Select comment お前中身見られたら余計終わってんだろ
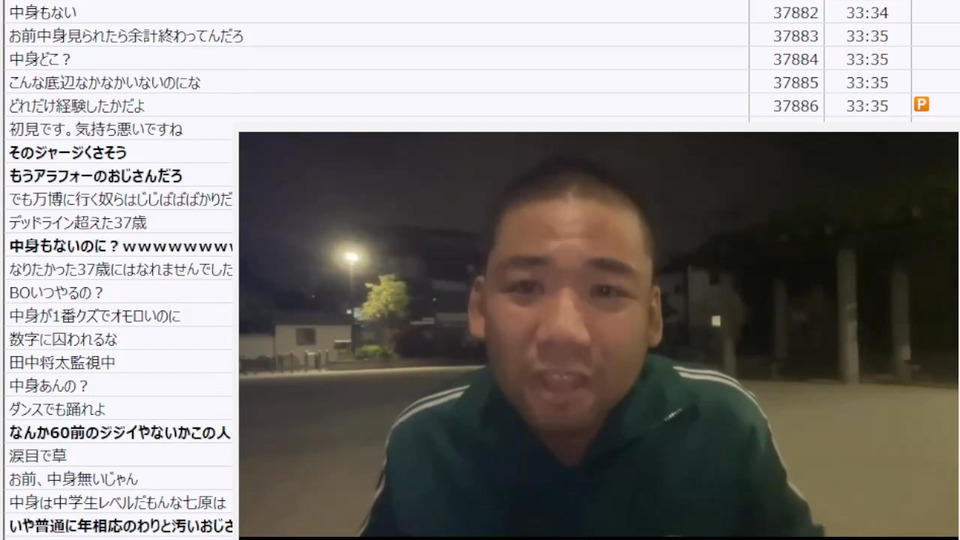This screenshot has width=960, height=540. tap(126, 36)
